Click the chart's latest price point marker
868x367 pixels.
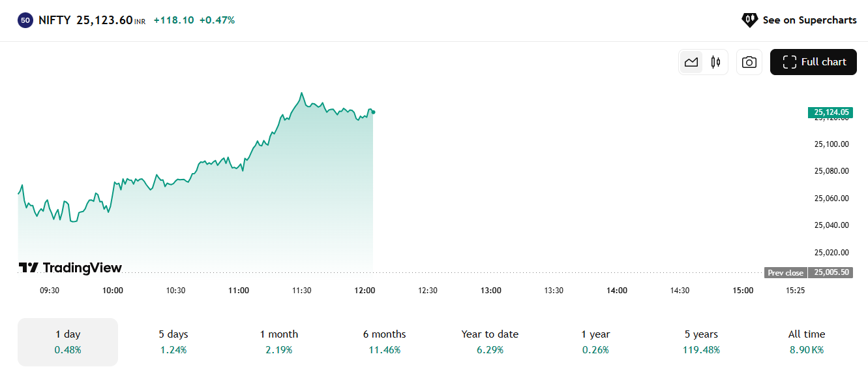click(373, 112)
